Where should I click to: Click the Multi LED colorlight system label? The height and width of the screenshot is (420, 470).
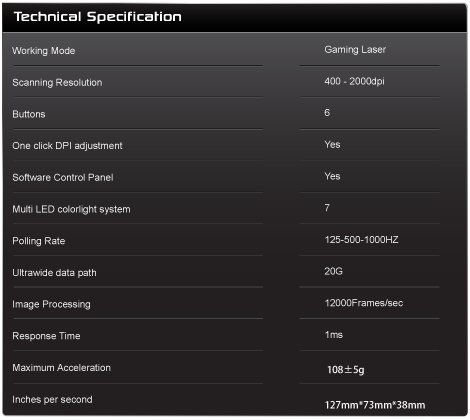pyautogui.click(x=71, y=209)
